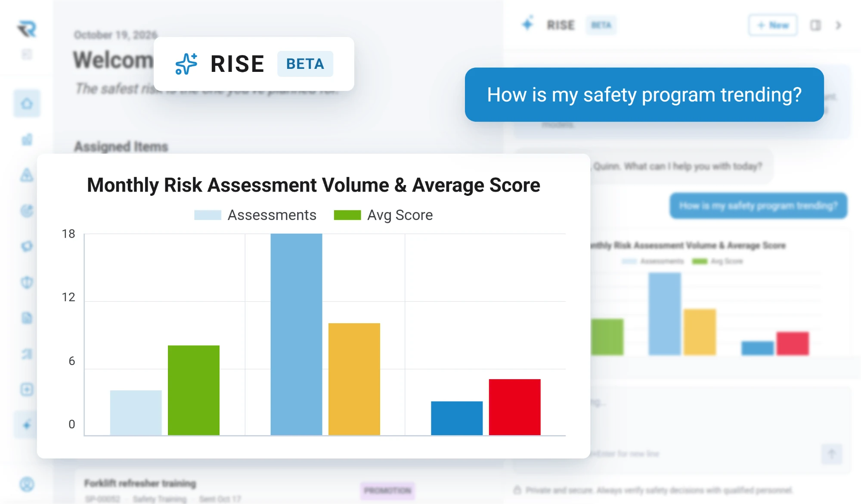Open the Forklift refresher training item
This screenshot has width=861, height=504.
140,483
